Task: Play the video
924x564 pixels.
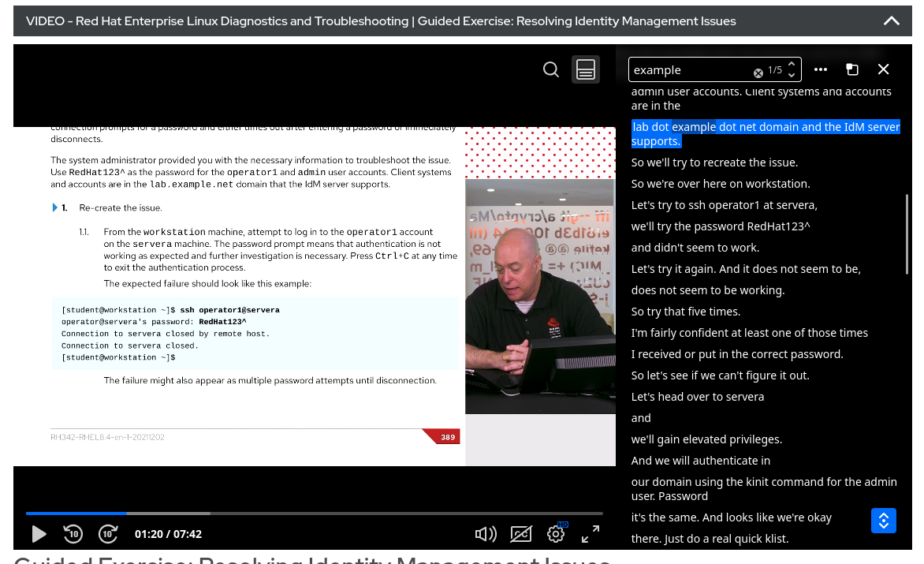Action: pyautogui.click(x=39, y=534)
